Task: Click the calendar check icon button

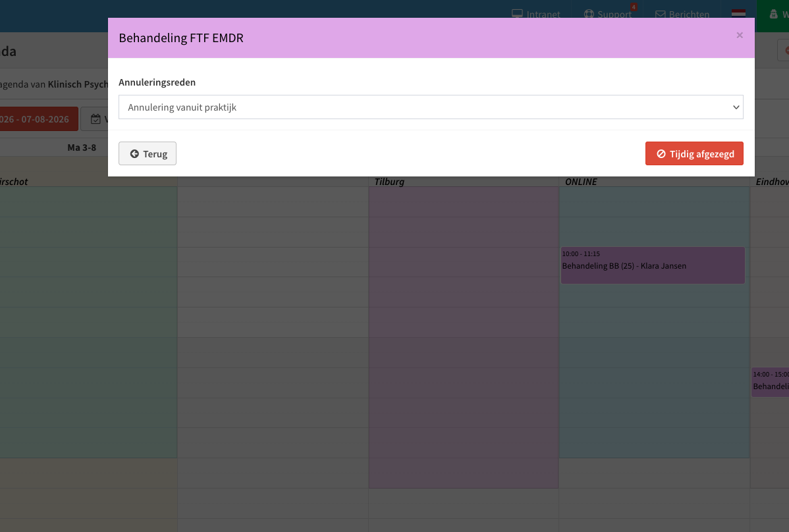Action: (x=95, y=119)
